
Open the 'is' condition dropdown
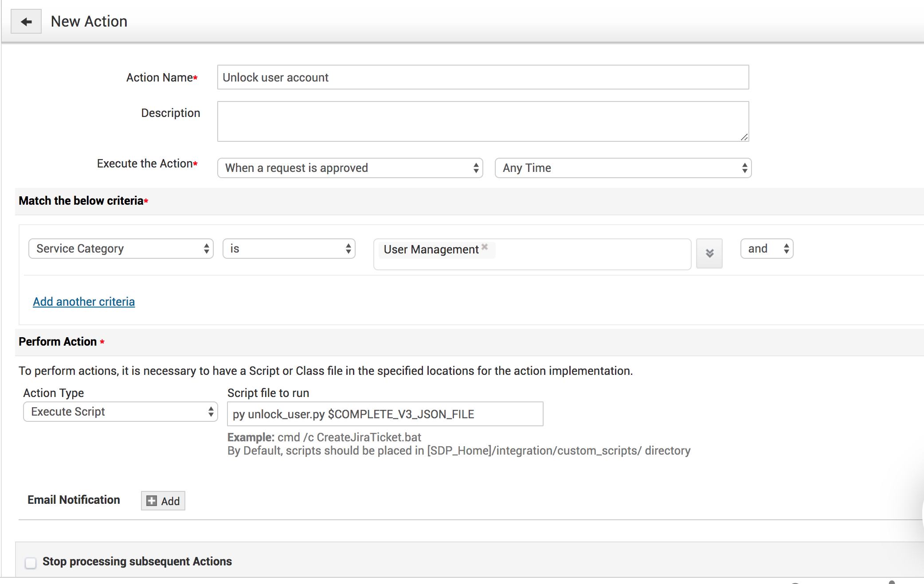[289, 249]
